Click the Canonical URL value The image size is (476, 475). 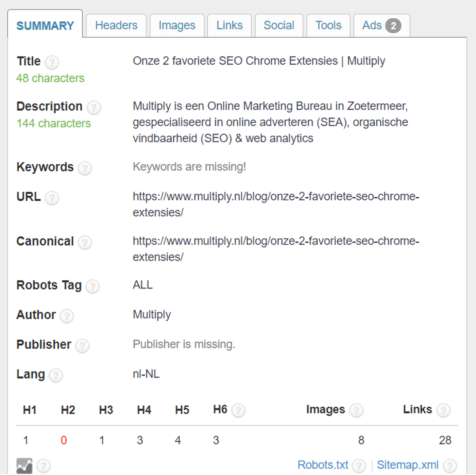point(276,249)
